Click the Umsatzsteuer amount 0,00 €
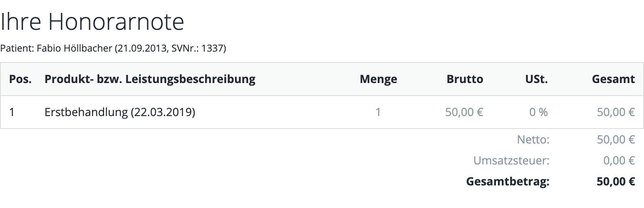 pos(619,161)
